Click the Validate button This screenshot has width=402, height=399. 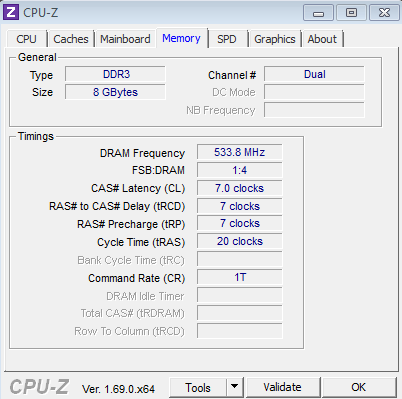tap(283, 387)
